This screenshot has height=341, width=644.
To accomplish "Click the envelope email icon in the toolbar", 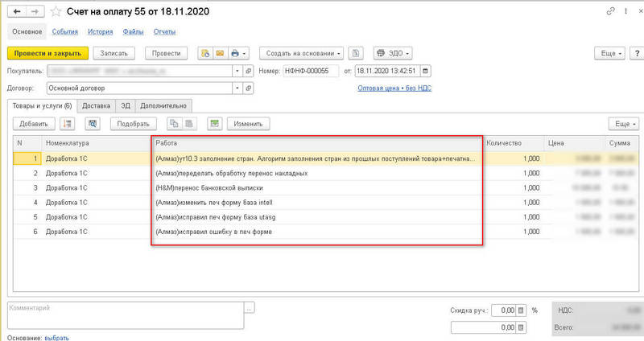I will tap(219, 53).
